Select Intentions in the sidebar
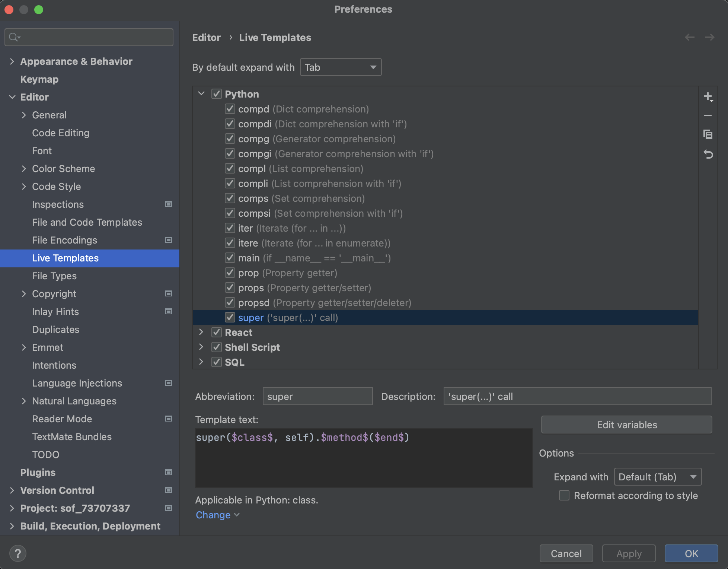 coord(54,365)
